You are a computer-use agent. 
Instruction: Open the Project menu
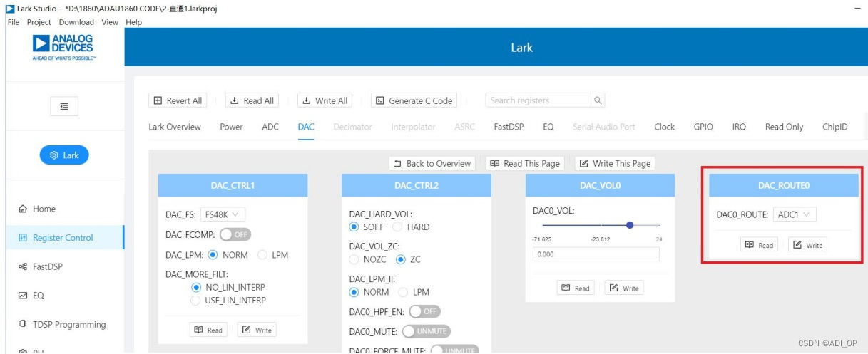coord(40,22)
